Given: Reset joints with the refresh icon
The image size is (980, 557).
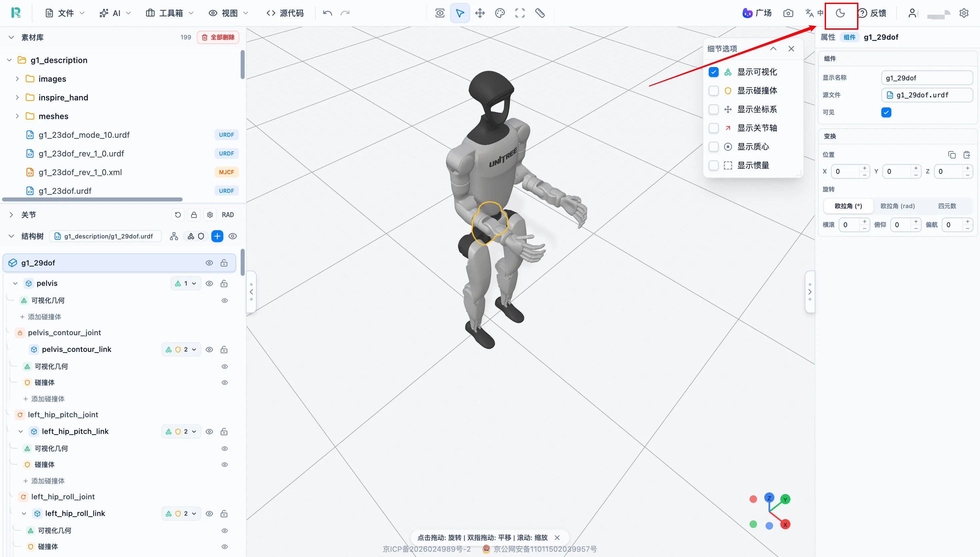Looking at the screenshot, I should tap(178, 214).
